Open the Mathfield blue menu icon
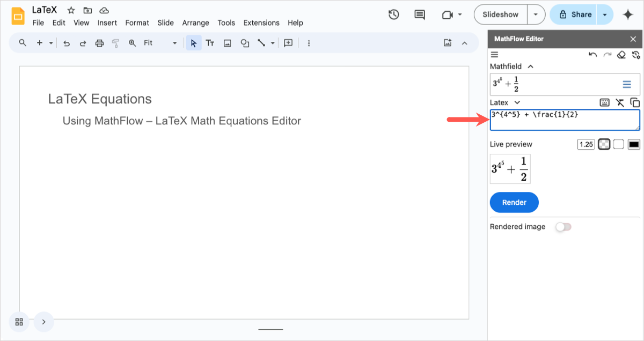The width and height of the screenshot is (644, 341). pyautogui.click(x=627, y=84)
